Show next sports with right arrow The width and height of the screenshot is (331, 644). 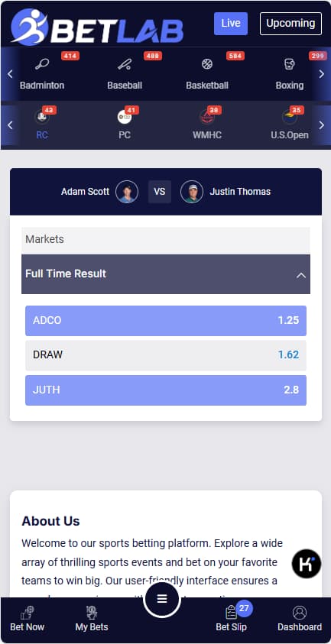(322, 74)
